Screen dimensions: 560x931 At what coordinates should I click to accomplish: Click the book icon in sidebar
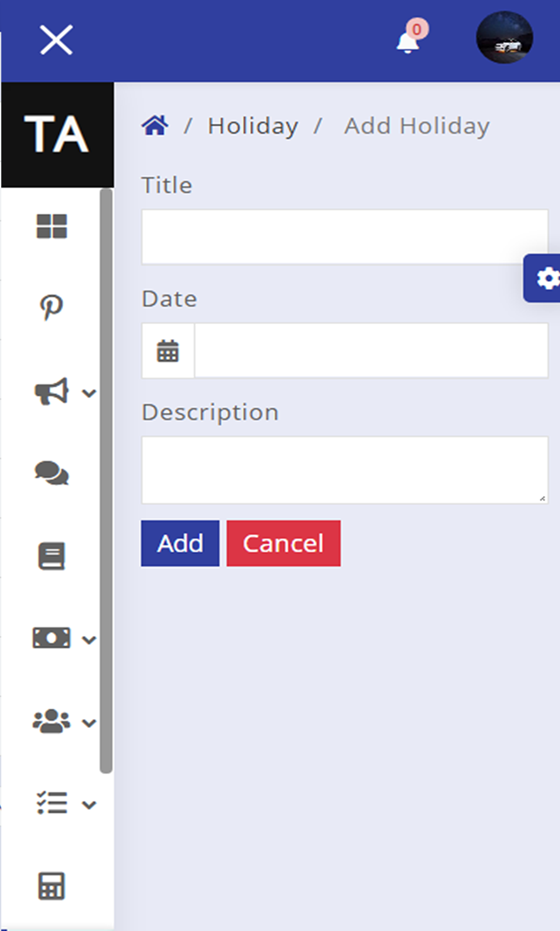[x=52, y=556]
